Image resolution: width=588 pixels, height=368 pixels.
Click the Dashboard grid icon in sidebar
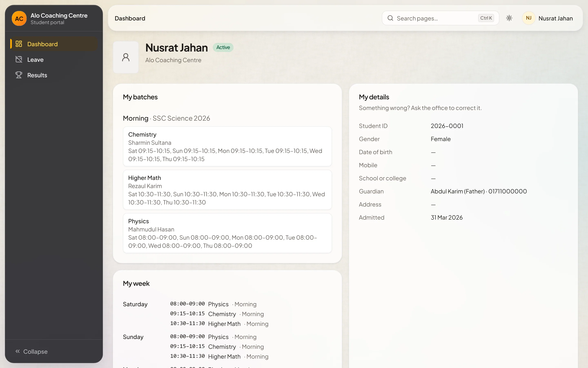pyautogui.click(x=19, y=44)
